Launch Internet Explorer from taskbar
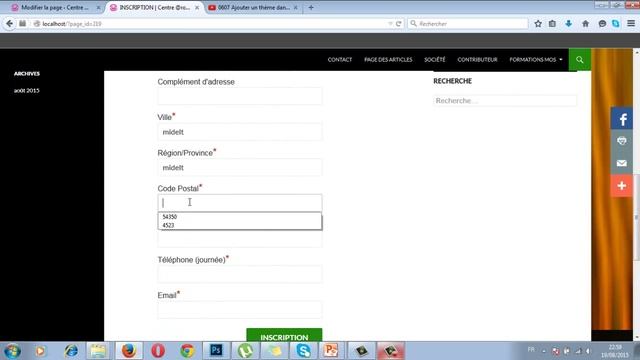 pos(71,351)
